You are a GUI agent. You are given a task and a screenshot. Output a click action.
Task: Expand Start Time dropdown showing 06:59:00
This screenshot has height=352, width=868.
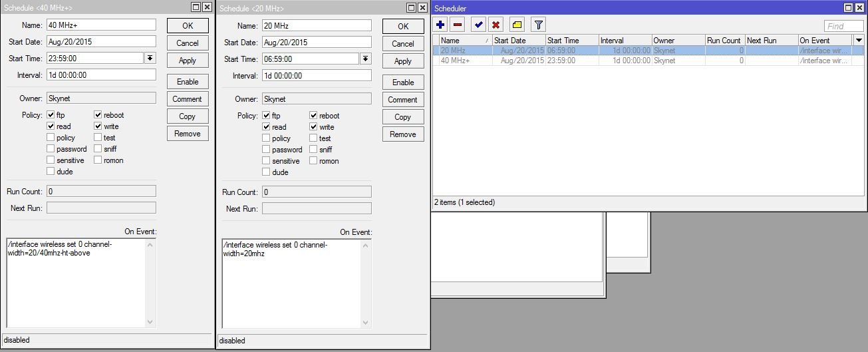pos(365,59)
